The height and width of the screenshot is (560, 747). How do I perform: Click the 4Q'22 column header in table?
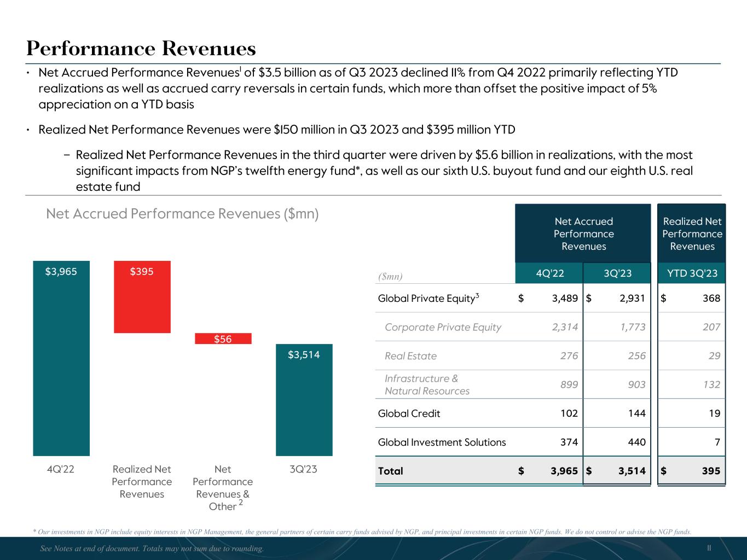tap(549, 273)
